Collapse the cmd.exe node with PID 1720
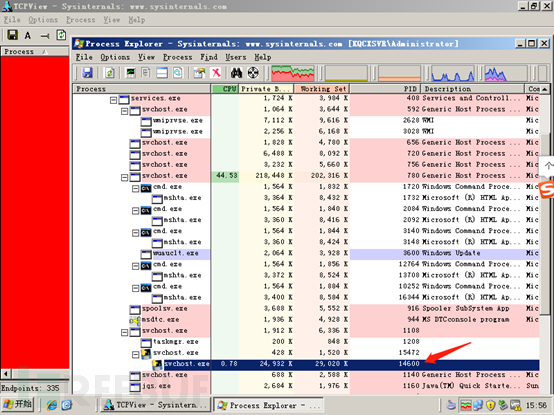554x415 pixels. click(135, 189)
